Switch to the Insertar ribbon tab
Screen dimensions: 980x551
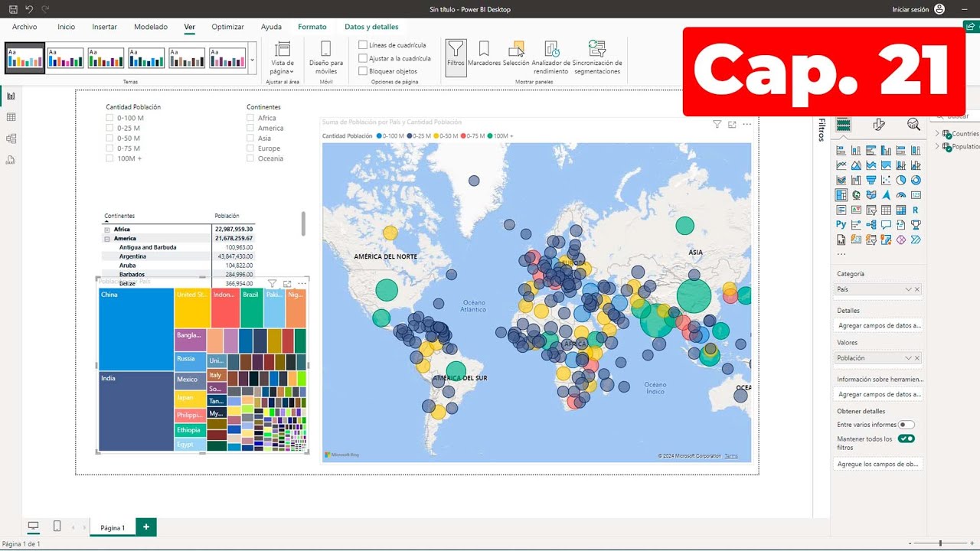point(105,27)
